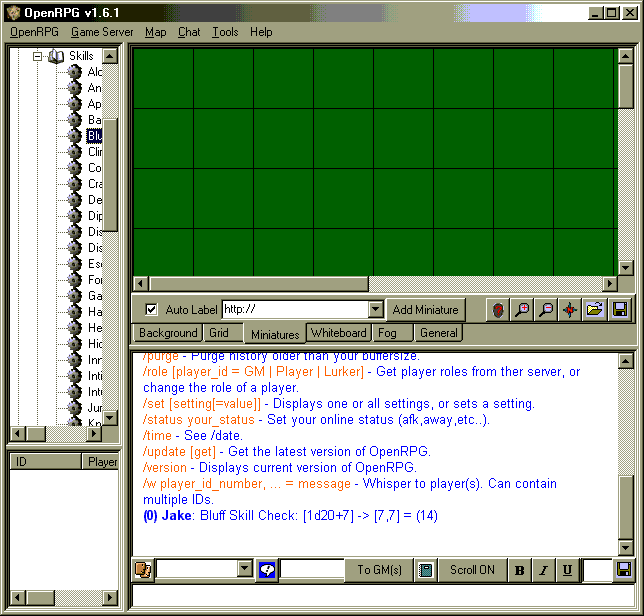
Task: Zoom in on the map
Action: coord(522,310)
